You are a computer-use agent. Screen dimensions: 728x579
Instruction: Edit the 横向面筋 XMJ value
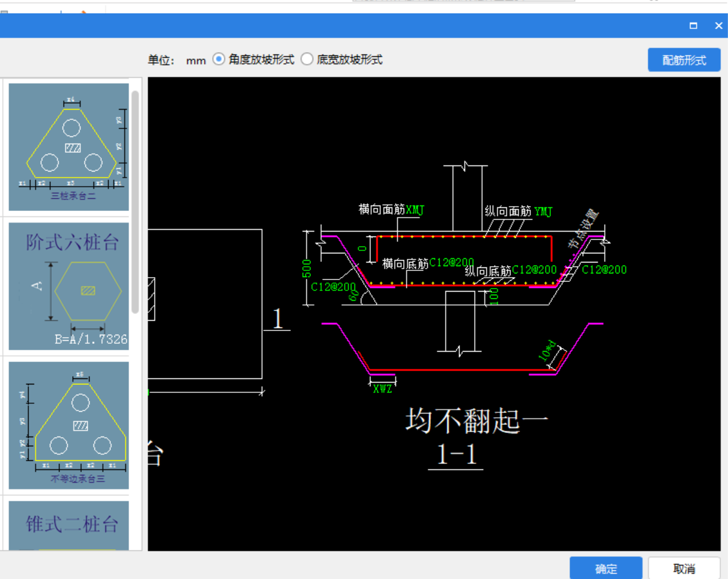point(415,210)
